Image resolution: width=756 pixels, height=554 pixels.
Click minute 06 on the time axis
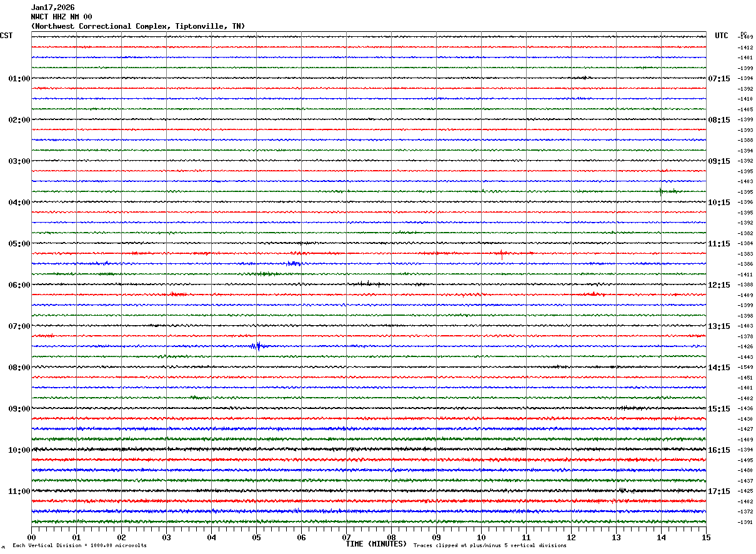click(301, 537)
